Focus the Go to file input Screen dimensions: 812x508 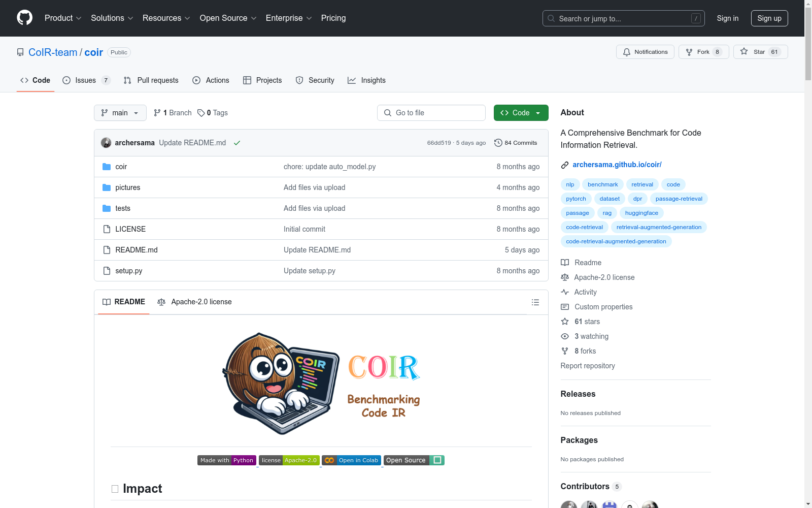[x=431, y=113]
